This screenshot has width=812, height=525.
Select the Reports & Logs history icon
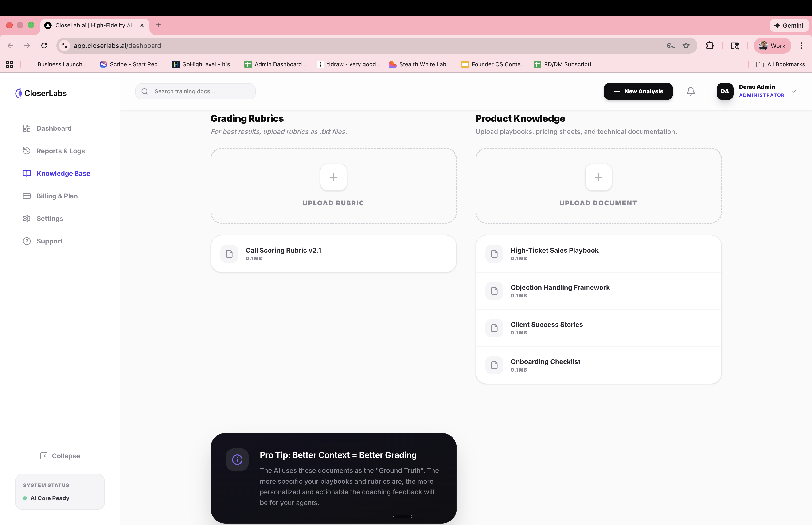pyautogui.click(x=27, y=151)
